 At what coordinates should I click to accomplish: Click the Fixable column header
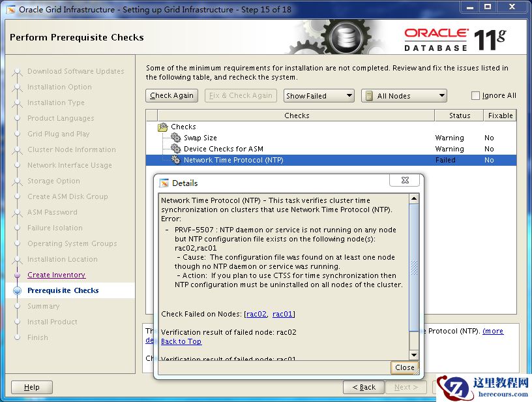point(500,116)
